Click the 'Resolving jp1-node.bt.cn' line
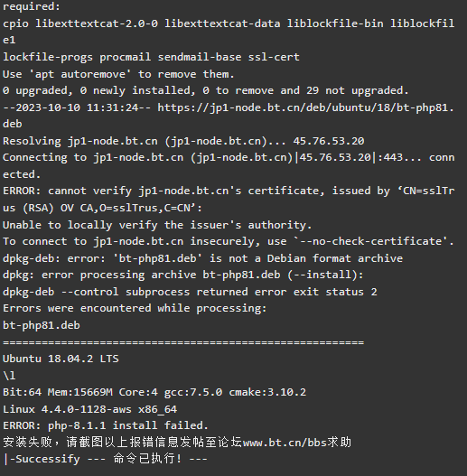467x476 pixels. (x=183, y=141)
